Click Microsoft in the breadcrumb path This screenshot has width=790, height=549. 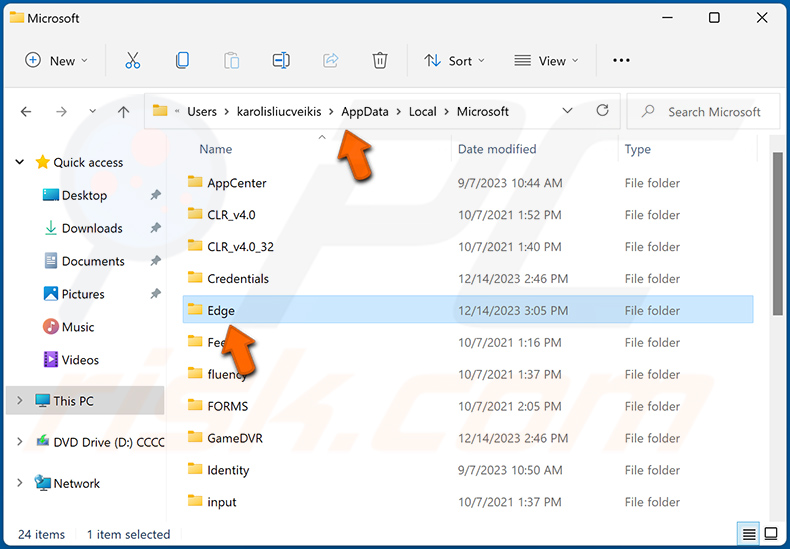pos(483,111)
